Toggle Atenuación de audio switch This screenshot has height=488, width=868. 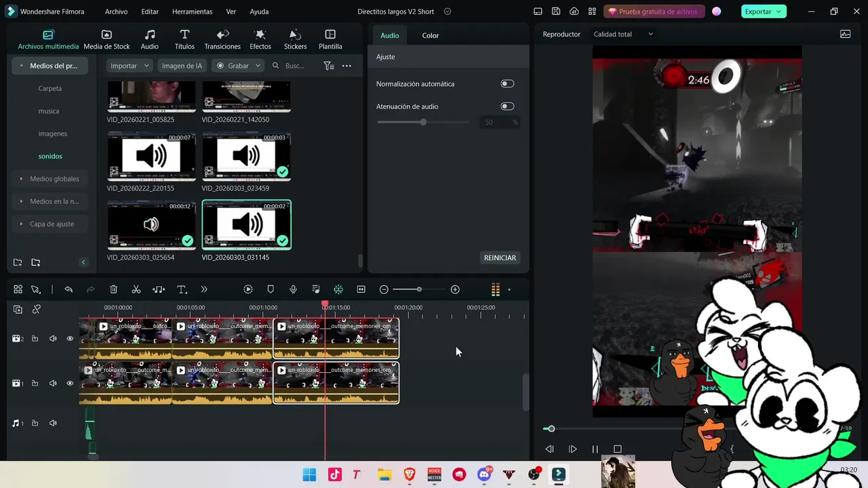[x=507, y=106]
